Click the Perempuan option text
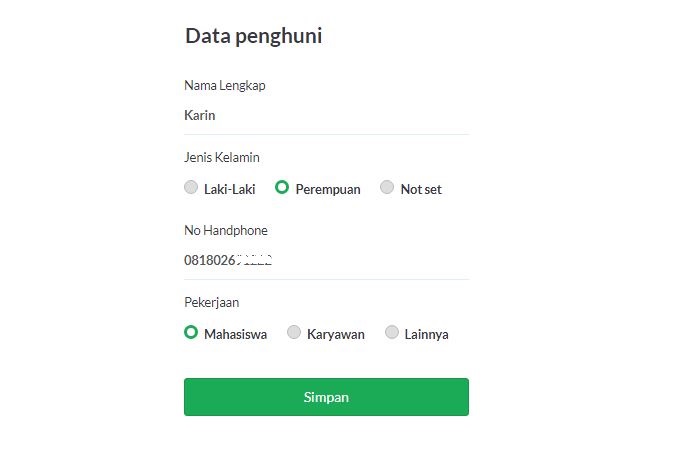695x449 pixels. (328, 189)
